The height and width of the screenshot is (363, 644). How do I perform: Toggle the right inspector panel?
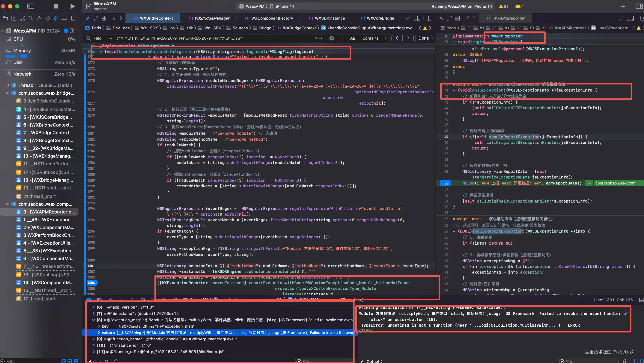click(639, 6)
